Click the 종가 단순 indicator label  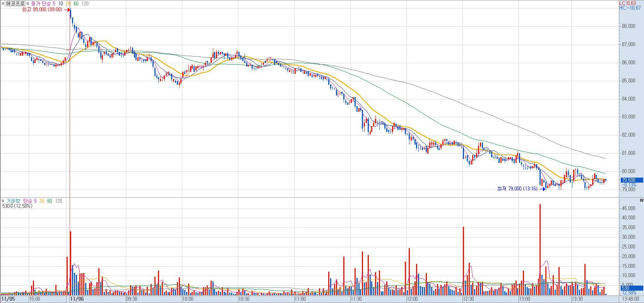[x=41, y=3]
